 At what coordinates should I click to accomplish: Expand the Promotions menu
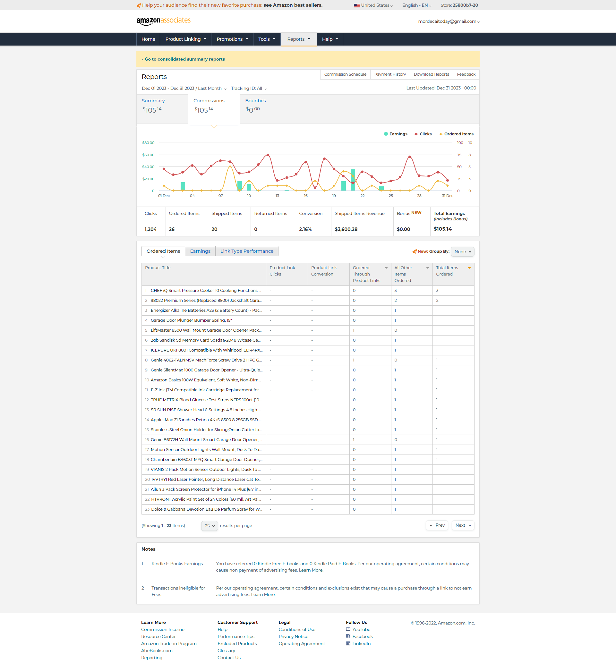click(232, 39)
